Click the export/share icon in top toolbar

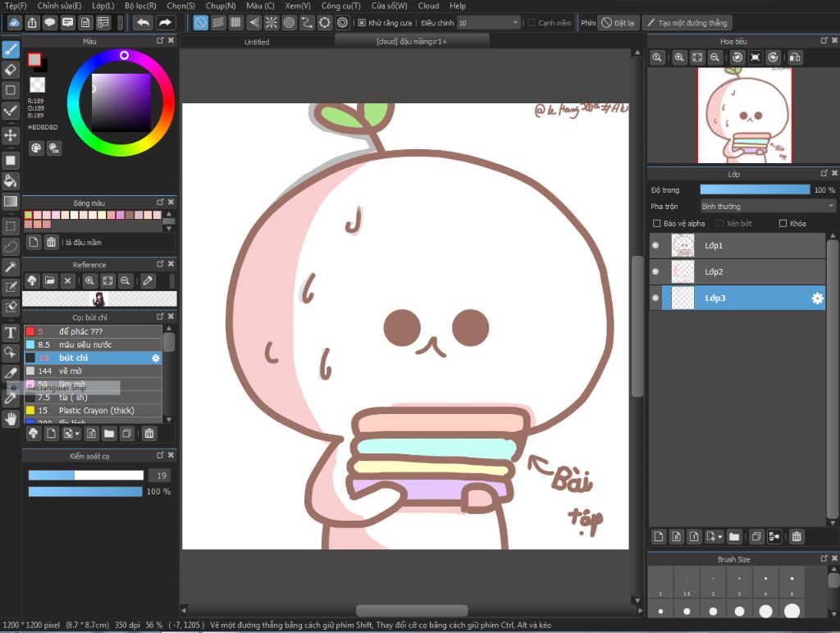click(32, 22)
